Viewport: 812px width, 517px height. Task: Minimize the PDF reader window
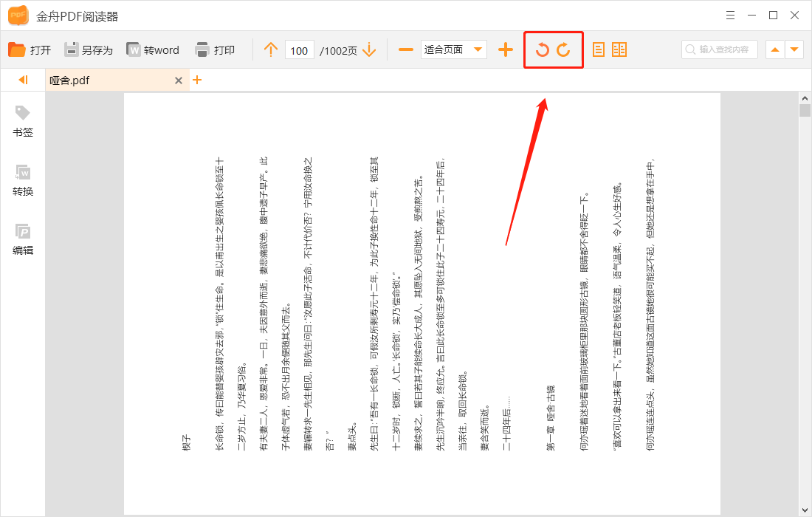click(x=752, y=16)
